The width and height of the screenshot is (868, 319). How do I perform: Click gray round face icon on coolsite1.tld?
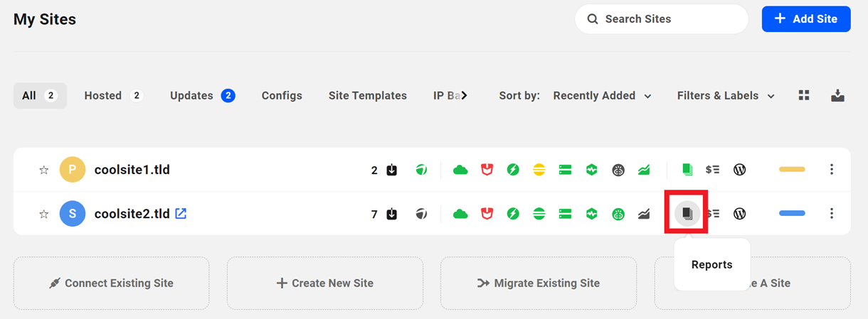618,170
